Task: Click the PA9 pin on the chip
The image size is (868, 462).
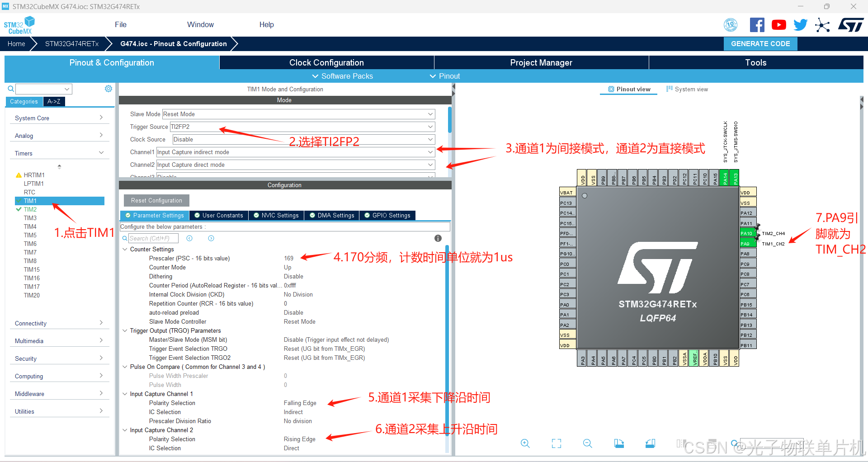Action: pyautogui.click(x=748, y=244)
